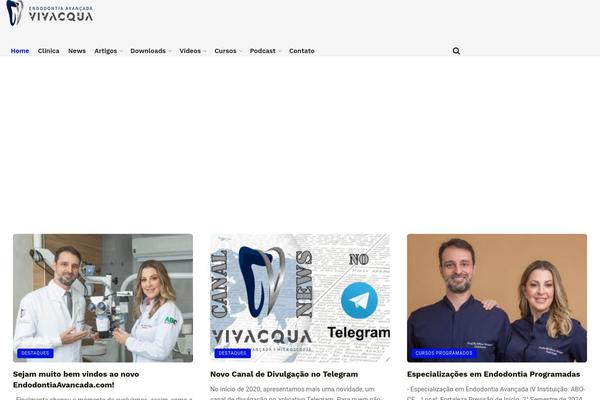Viewport: 600px width, 400px height.
Task: Open the Clínica menu item
Action: pos(49,51)
